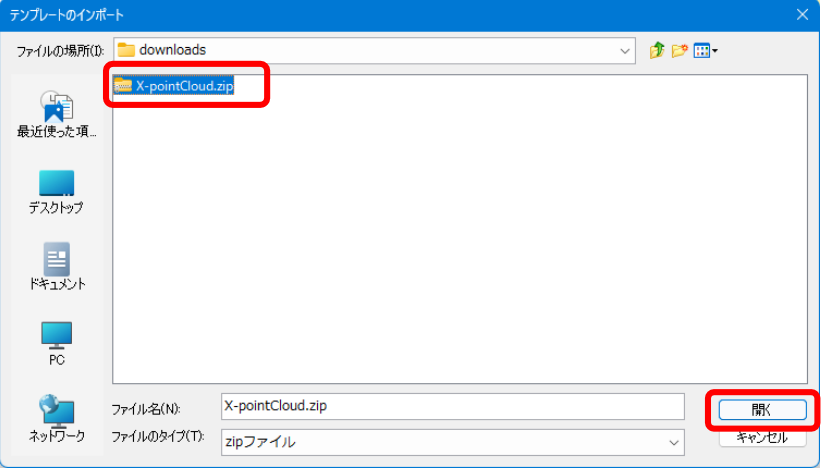The image size is (822, 470).
Task: Click the ファイル名 input field
Action: [x=452, y=406]
